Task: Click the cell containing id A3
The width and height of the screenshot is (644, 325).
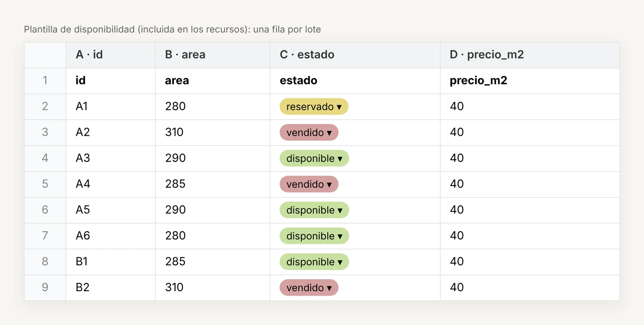Action: pos(111,158)
